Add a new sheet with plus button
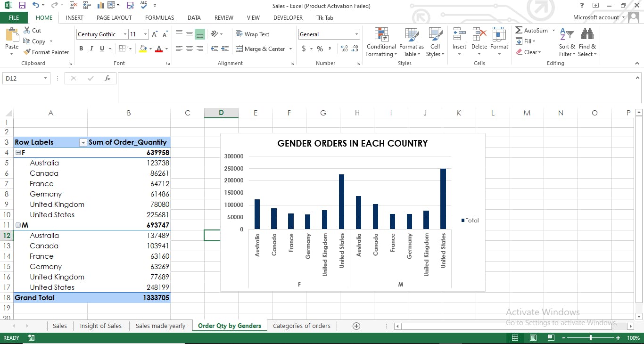 (356, 326)
